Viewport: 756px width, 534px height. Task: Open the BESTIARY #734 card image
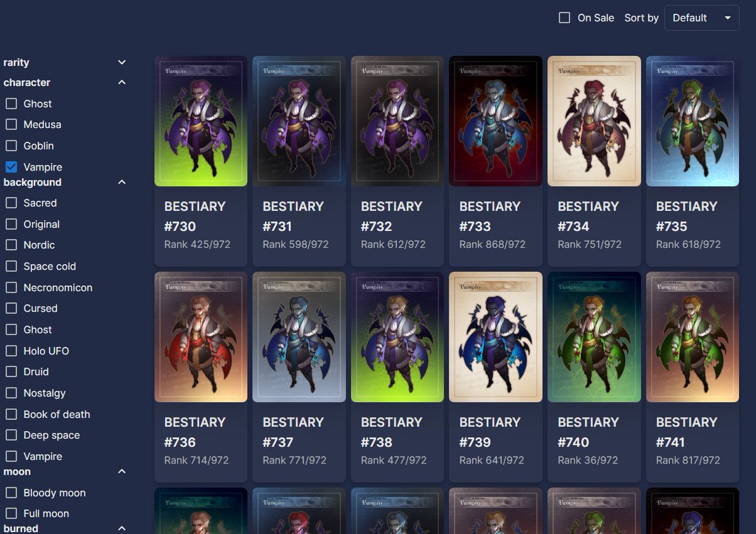pos(594,121)
